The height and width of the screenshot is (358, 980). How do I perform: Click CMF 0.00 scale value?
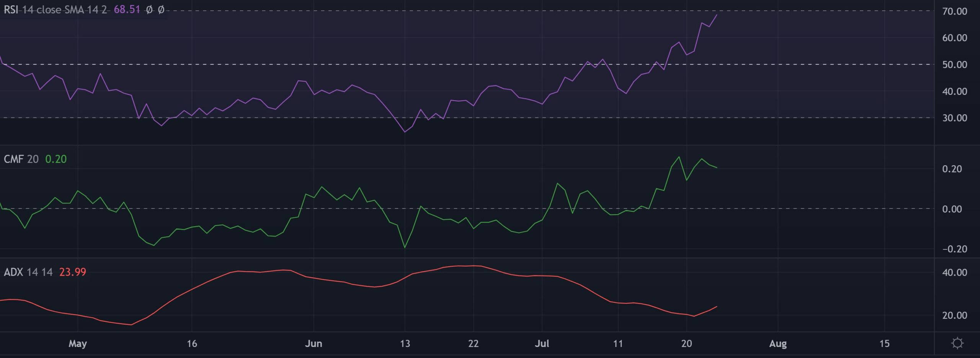[952, 209]
